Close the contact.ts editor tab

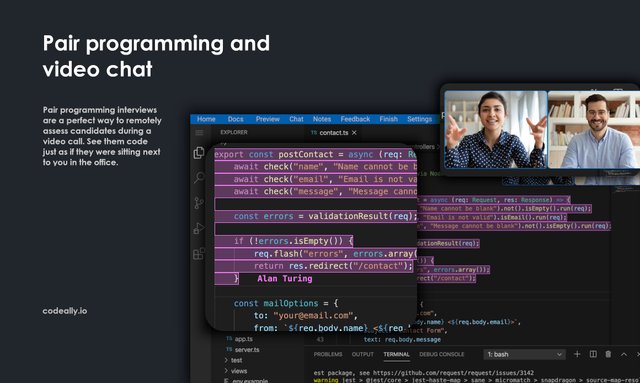(x=354, y=133)
